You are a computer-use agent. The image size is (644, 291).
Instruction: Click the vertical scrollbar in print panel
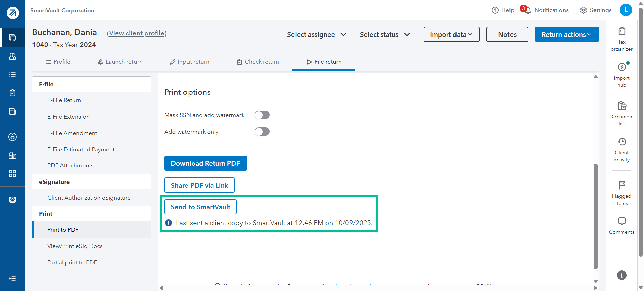(596, 216)
